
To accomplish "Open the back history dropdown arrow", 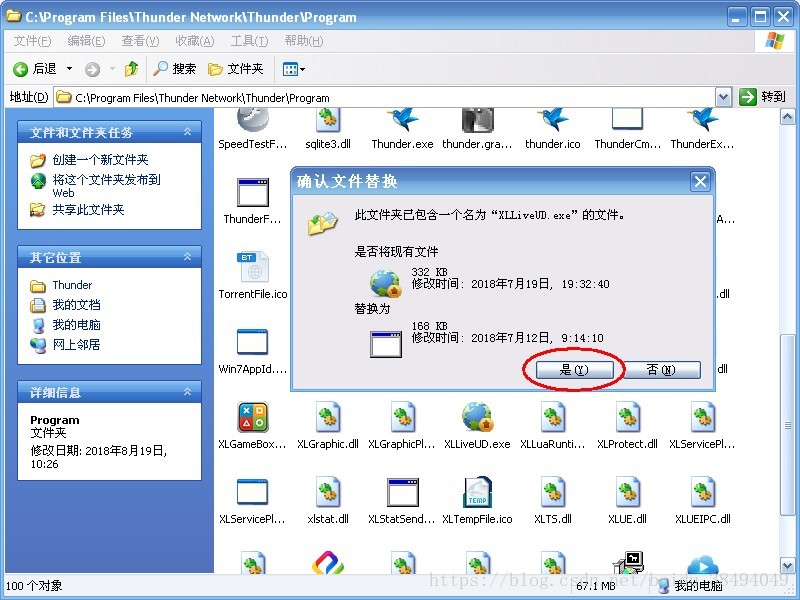I will coord(69,69).
